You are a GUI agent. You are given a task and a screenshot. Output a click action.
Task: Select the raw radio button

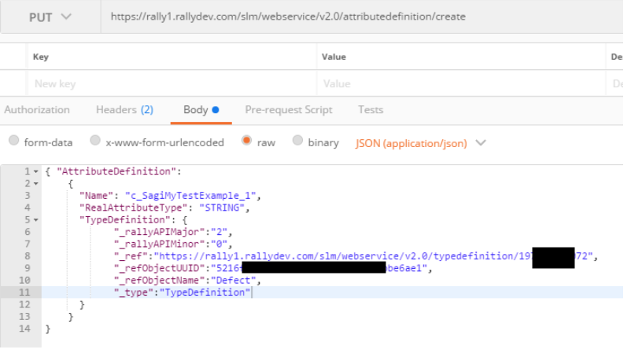[x=247, y=141]
